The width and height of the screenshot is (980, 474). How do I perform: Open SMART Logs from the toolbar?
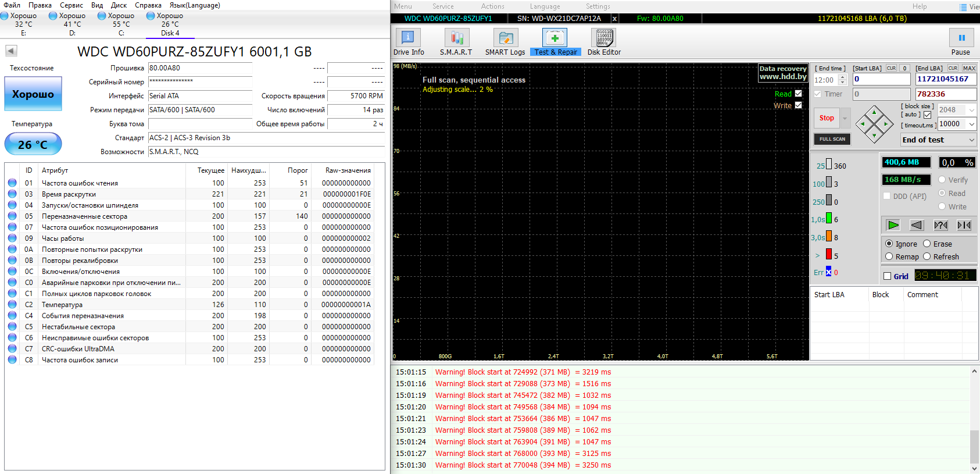tap(506, 38)
